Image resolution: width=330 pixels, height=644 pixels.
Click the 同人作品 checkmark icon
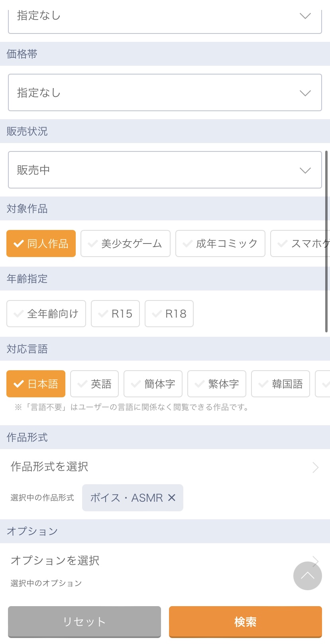point(19,243)
